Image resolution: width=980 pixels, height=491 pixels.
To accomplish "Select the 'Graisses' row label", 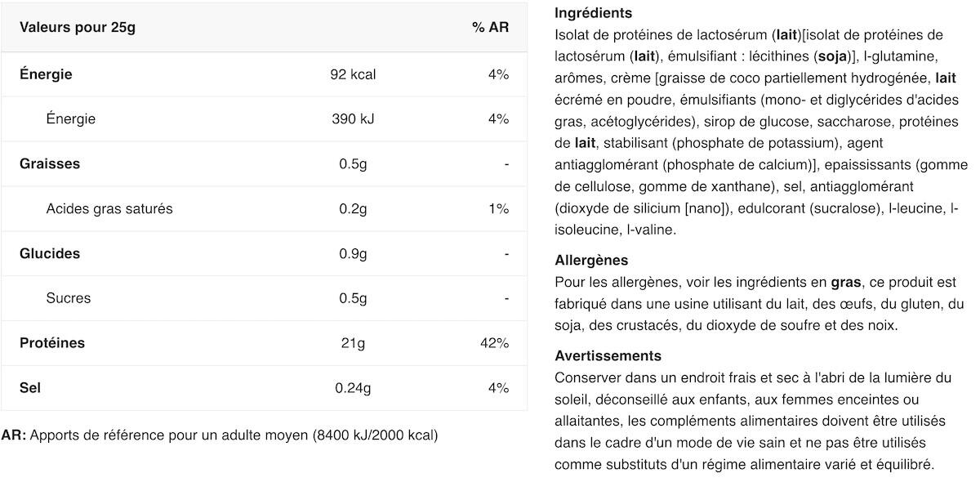I will [x=50, y=163].
